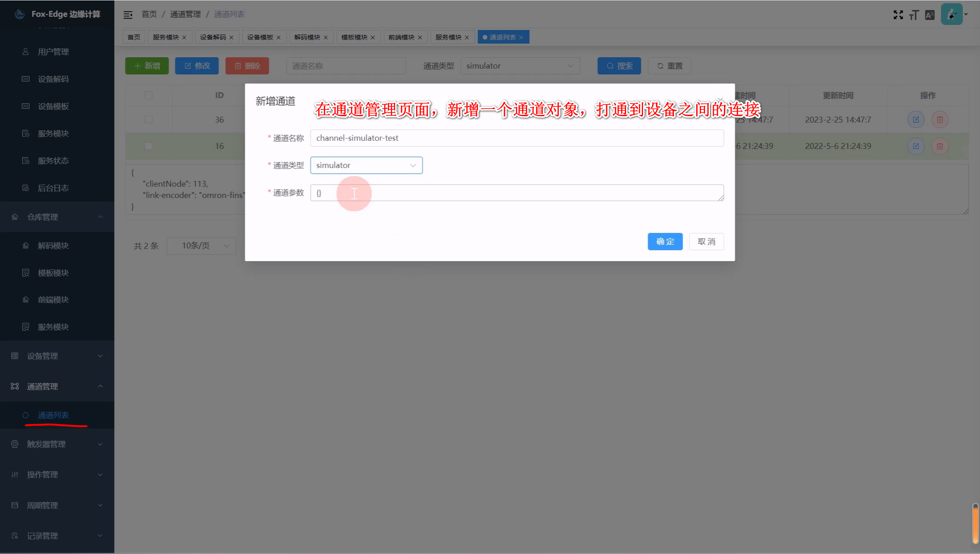This screenshot has height=554, width=980.
Task: Switch to the 首页 tab
Action: point(134,37)
